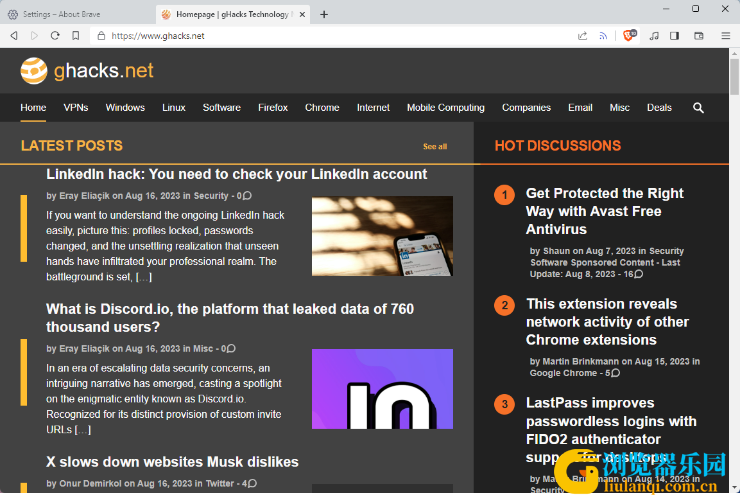Click Security category on LinkedIn hack post
The width and height of the screenshot is (740, 496).
[x=211, y=196]
